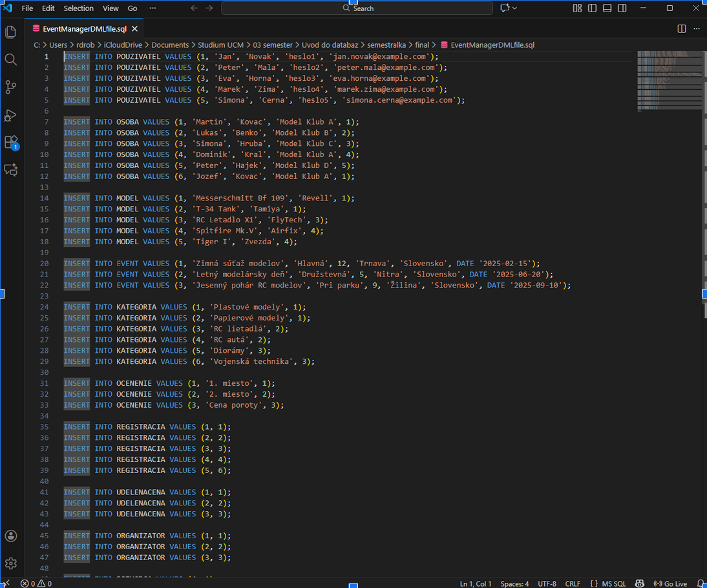Expand the Copilot chat dropdown chevron
707x588 pixels.
tap(514, 8)
